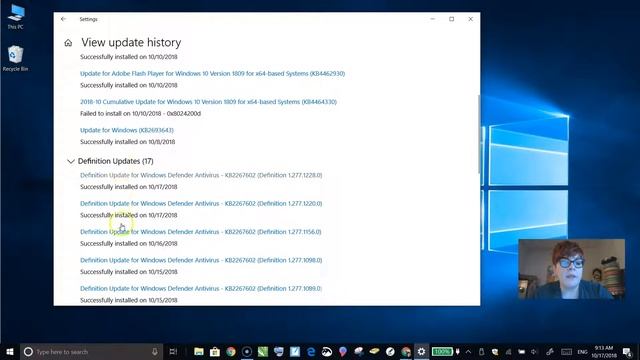Open the white compass-style taskbar icon

tap(390, 351)
